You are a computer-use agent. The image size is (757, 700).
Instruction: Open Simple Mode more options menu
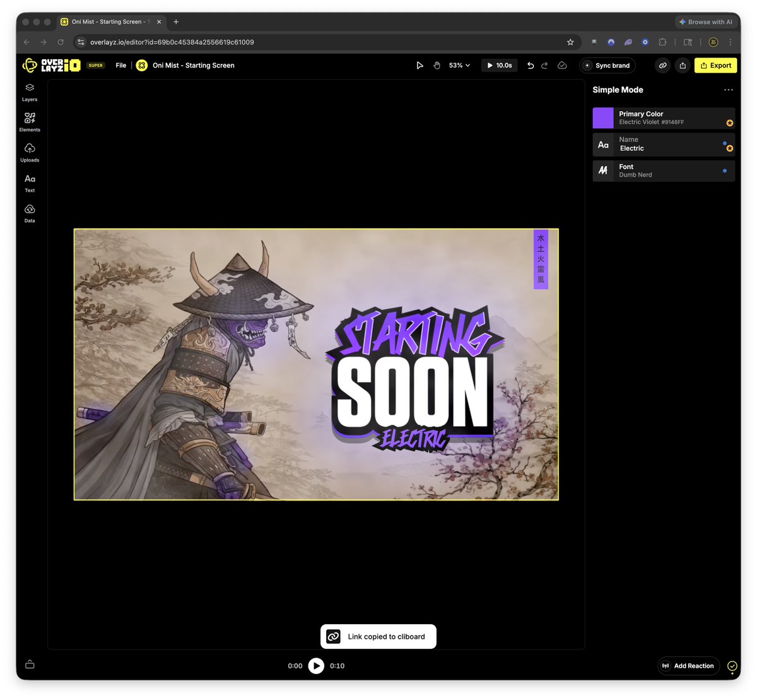click(729, 90)
